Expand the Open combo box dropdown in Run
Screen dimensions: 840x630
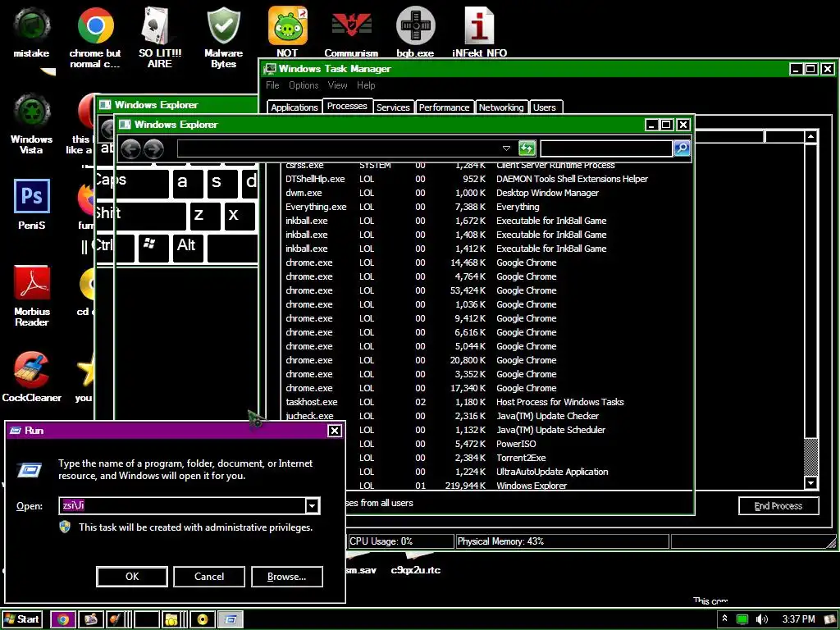[x=312, y=505]
